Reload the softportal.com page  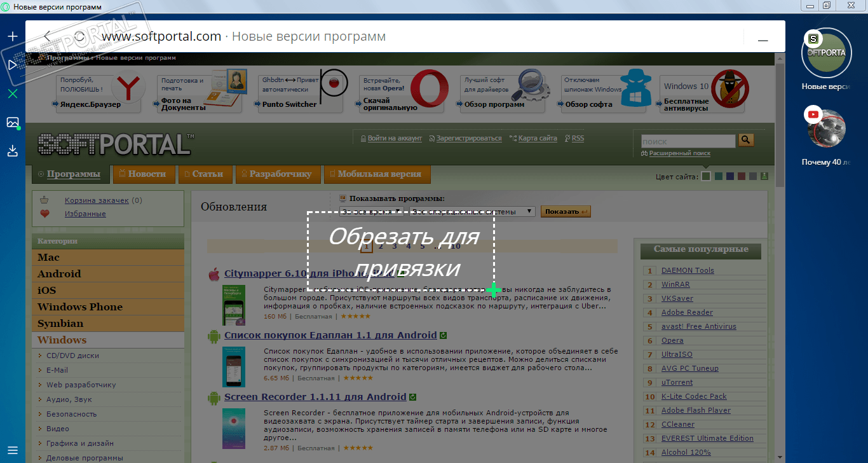tap(79, 36)
